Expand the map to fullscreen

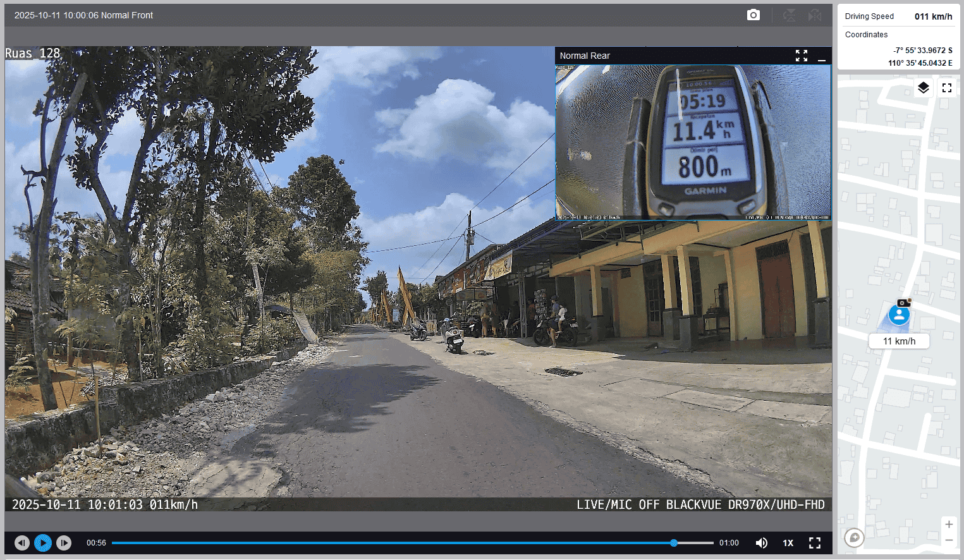coord(947,88)
